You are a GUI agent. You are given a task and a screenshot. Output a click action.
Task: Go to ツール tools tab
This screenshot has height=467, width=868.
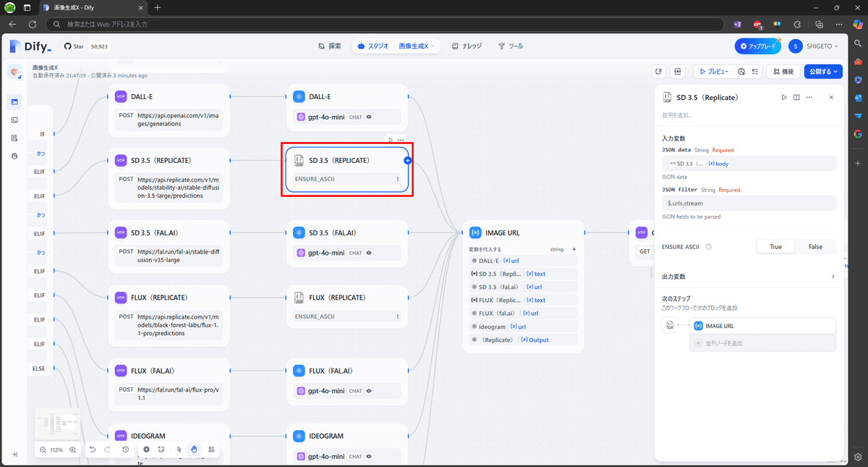pyautogui.click(x=511, y=46)
